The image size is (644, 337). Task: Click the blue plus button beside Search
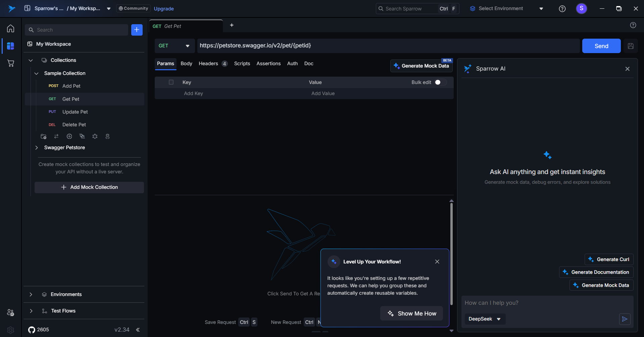click(137, 30)
